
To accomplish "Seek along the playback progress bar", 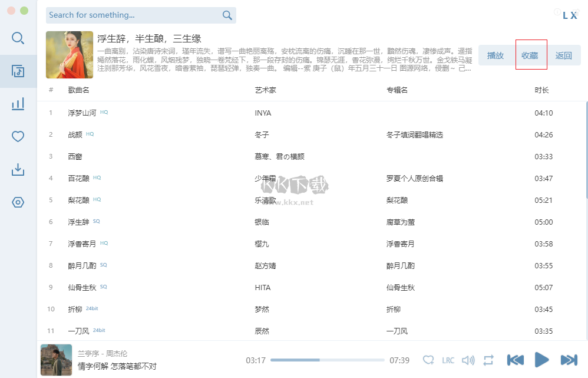I will coord(330,360).
